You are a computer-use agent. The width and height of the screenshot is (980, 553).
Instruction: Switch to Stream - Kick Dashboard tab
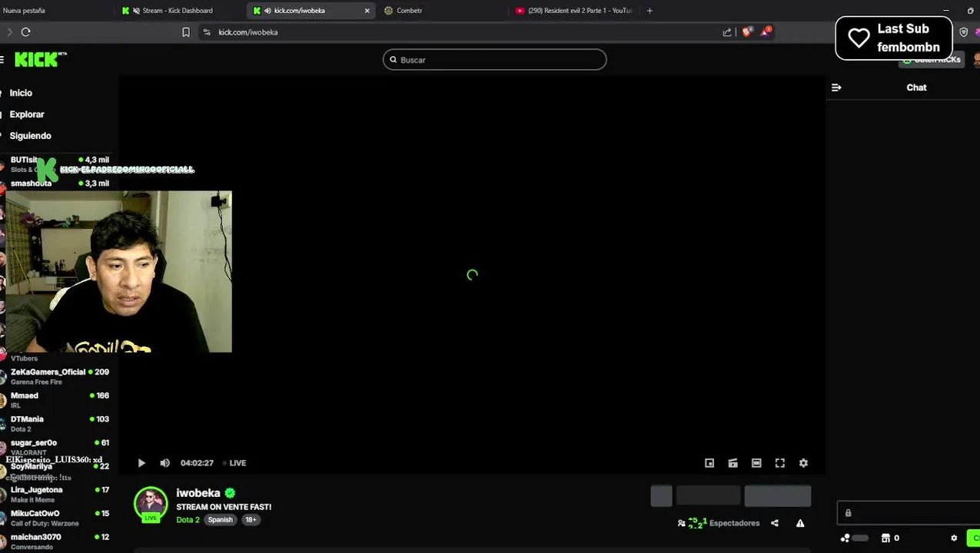coord(178,11)
